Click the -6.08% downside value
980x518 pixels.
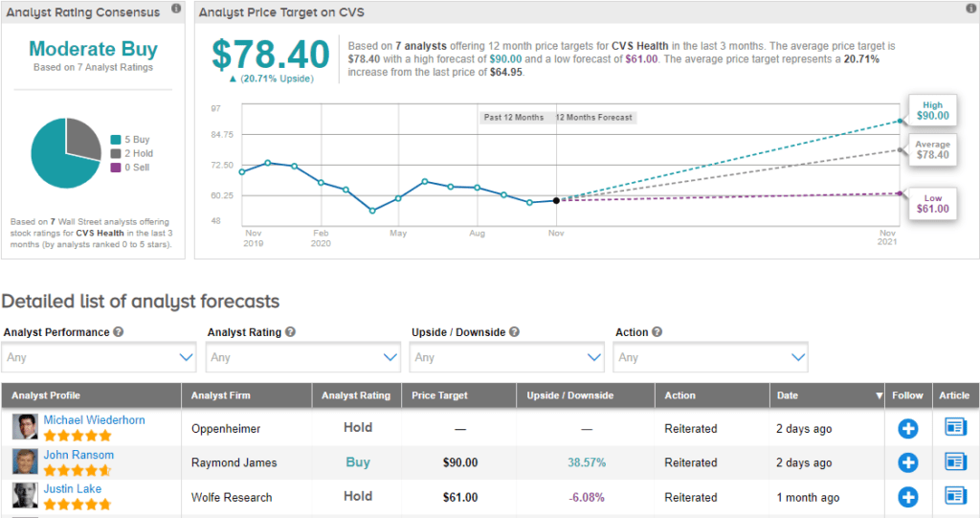tap(587, 497)
